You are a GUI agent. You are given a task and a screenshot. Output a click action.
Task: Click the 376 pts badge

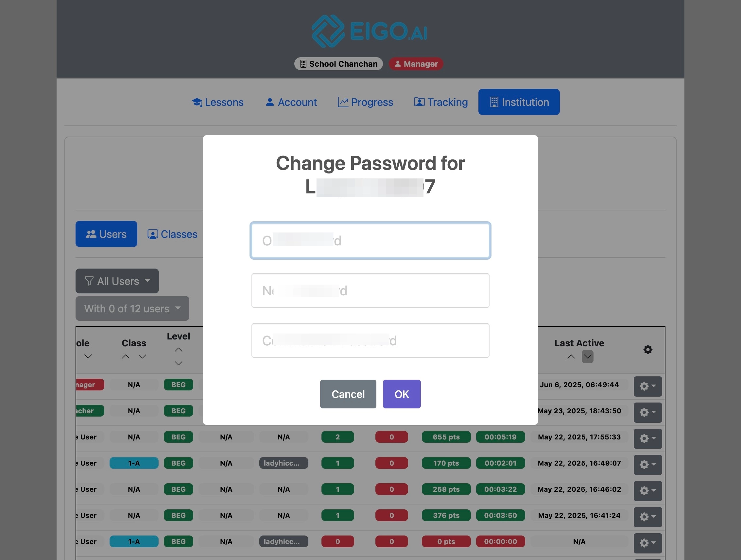(446, 515)
